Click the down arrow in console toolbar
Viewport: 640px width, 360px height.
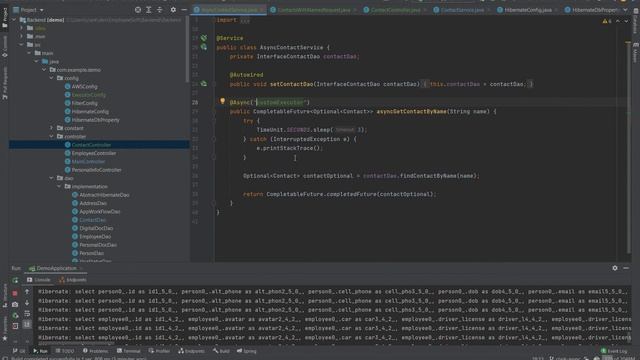(x=27, y=303)
